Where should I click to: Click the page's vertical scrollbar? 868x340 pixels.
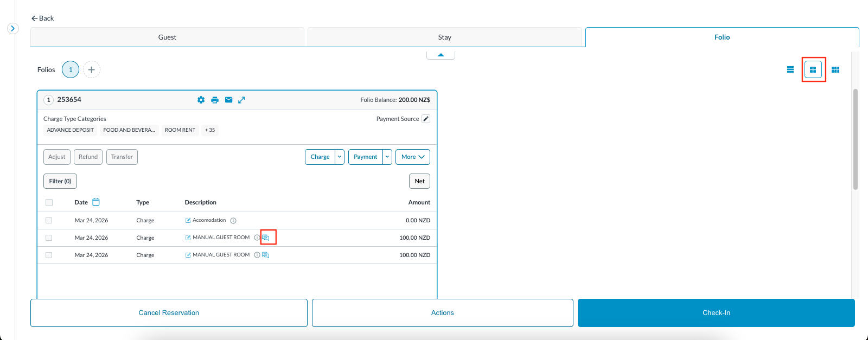pos(856,139)
